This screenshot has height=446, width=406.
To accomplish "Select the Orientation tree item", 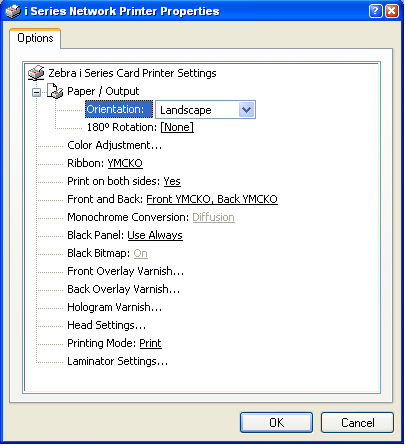I will (119, 109).
